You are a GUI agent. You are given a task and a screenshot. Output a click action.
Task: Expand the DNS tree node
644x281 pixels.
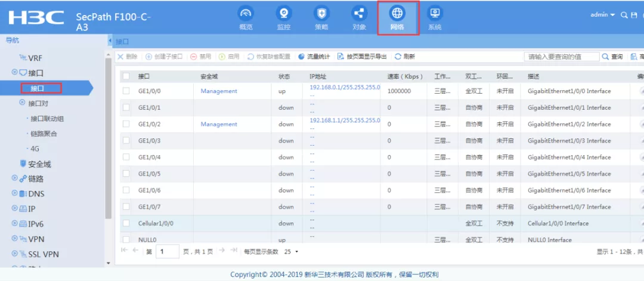pos(14,193)
